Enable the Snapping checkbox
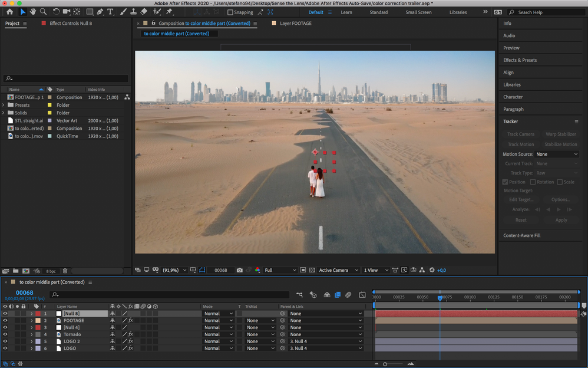 pyautogui.click(x=230, y=12)
